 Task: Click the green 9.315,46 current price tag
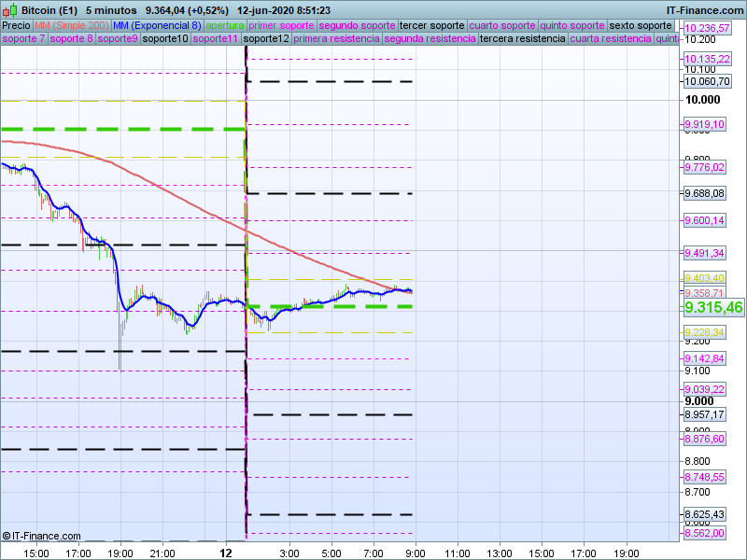click(713, 307)
